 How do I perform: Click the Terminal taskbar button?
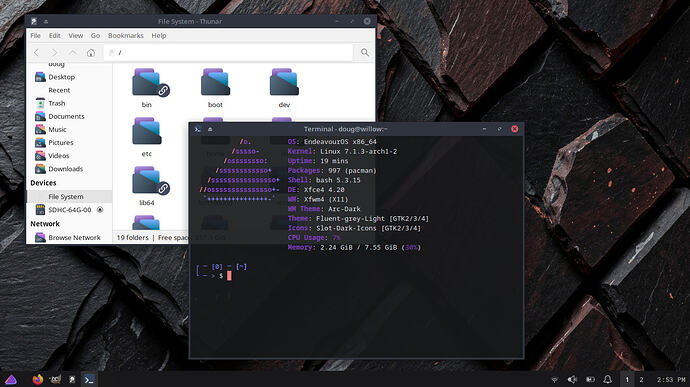[x=89, y=380]
